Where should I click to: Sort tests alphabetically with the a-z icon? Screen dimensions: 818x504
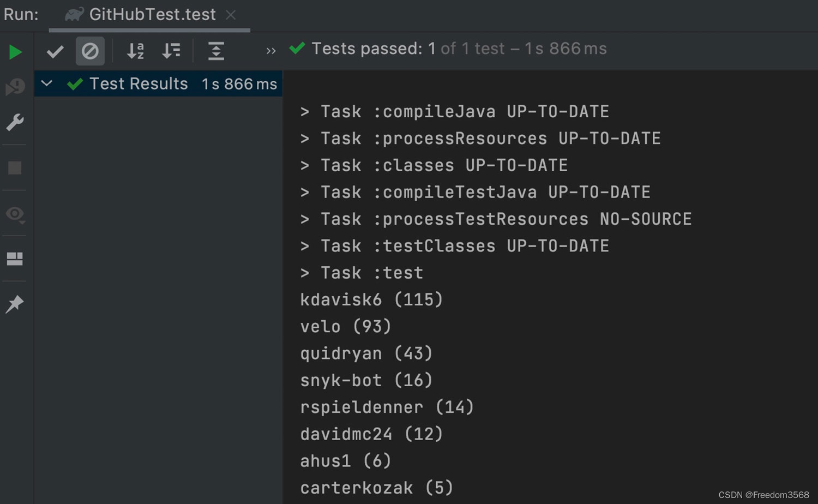tap(135, 51)
